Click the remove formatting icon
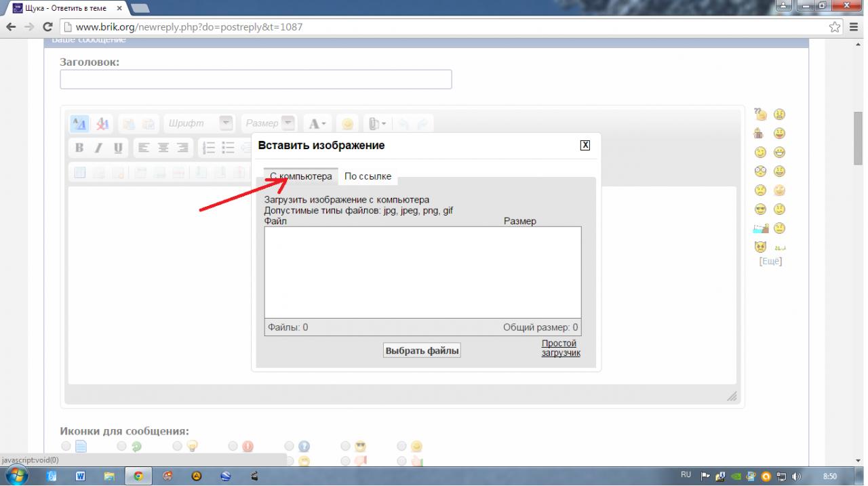 click(102, 123)
